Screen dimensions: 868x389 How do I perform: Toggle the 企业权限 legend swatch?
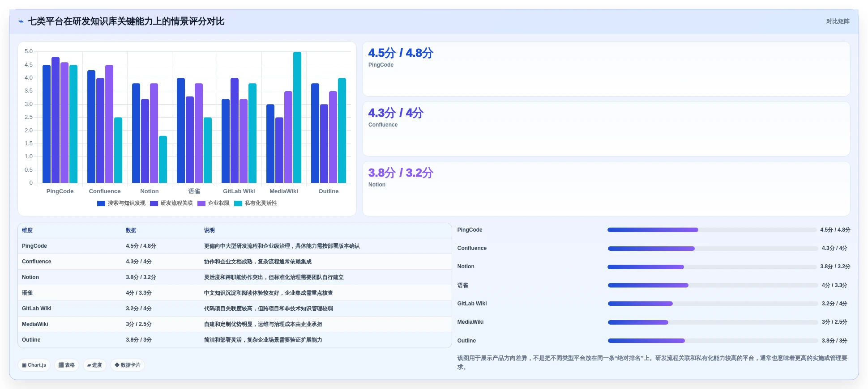(201, 203)
